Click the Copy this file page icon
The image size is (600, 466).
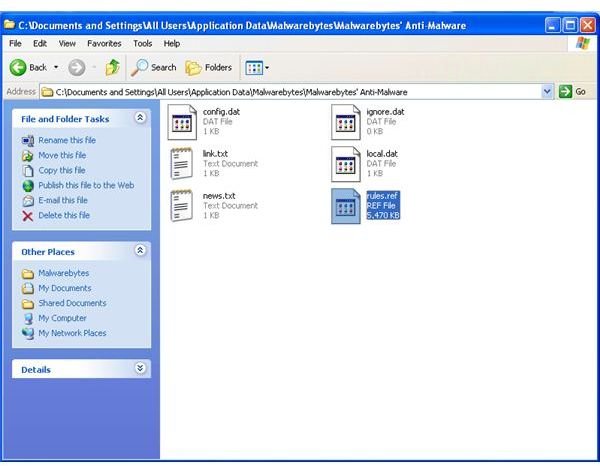[x=28, y=171]
